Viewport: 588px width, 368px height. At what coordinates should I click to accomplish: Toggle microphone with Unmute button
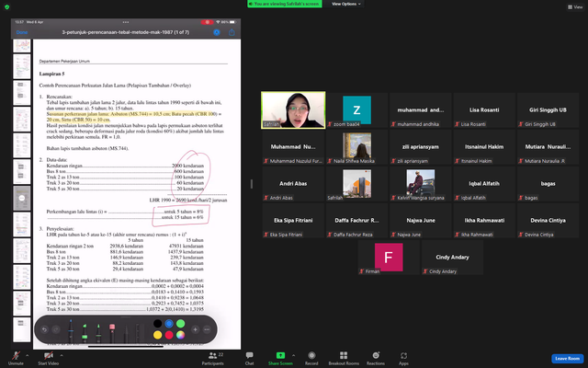pos(16,359)
